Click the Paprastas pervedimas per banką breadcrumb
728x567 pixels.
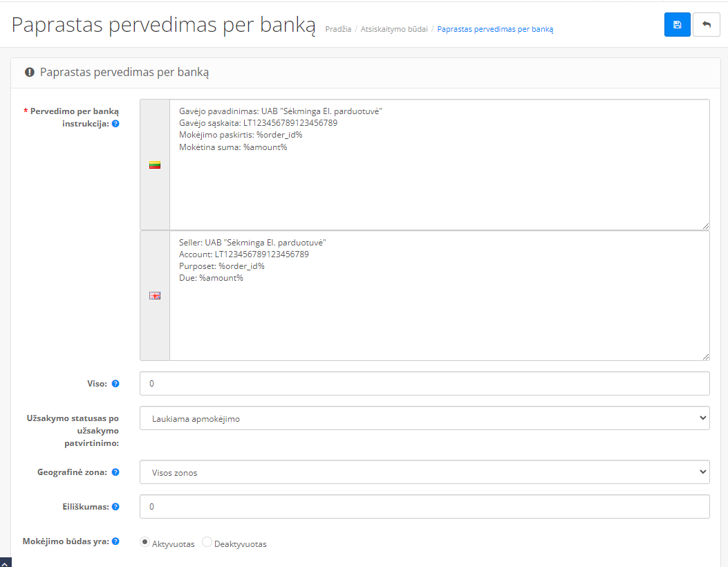coord(495,29)
